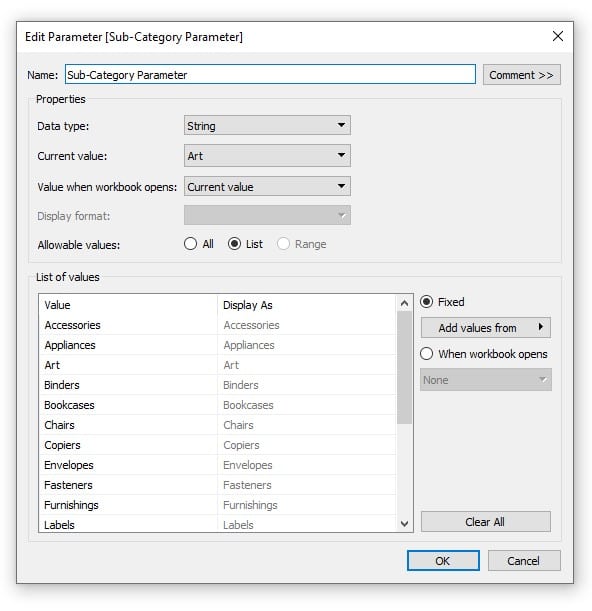Click the Add values from submenu arrow
Screen dimensions: 592x611
coord(540,327)
